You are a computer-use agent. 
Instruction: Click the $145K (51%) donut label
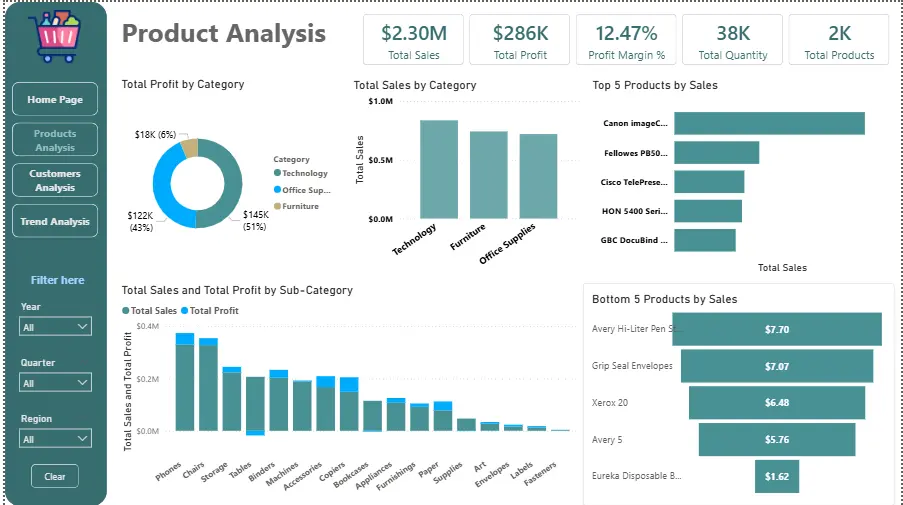click(256, 221)
